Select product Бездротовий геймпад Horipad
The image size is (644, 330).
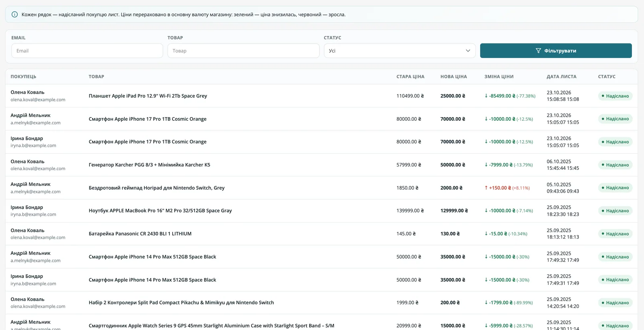point(157,188)
